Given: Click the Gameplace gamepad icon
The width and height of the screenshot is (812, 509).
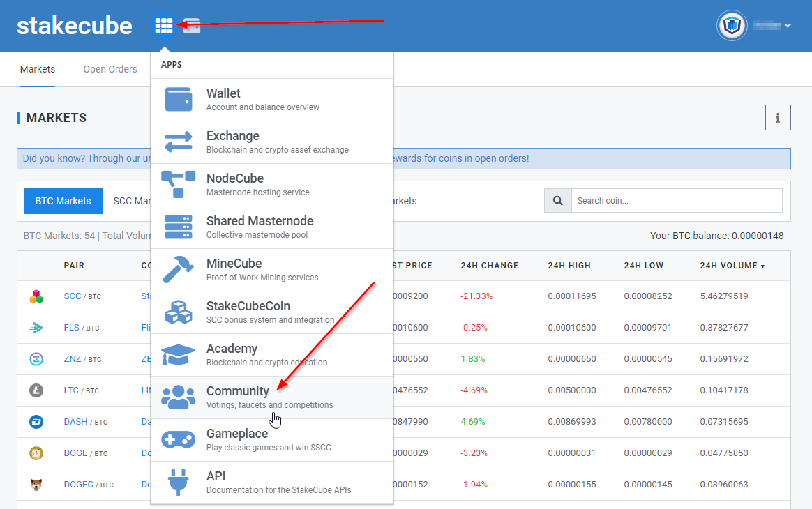Looking at the screenshot, I should (x=178, y=439).
